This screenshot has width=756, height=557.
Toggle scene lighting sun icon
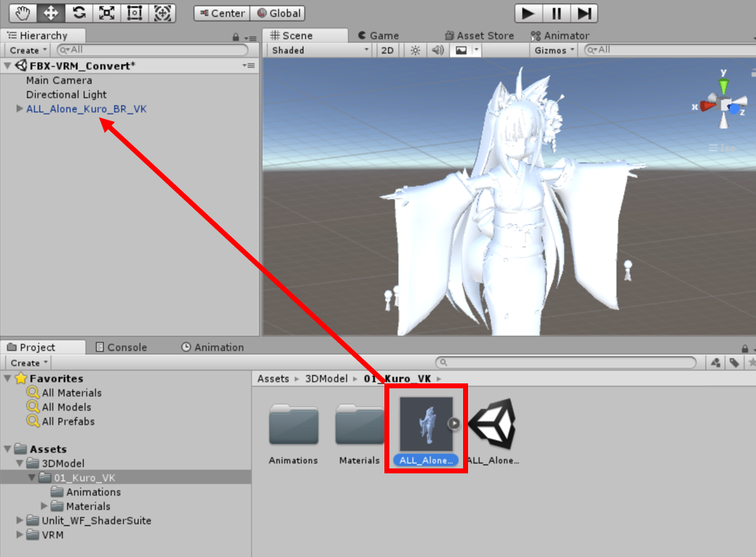click(416, 50)
